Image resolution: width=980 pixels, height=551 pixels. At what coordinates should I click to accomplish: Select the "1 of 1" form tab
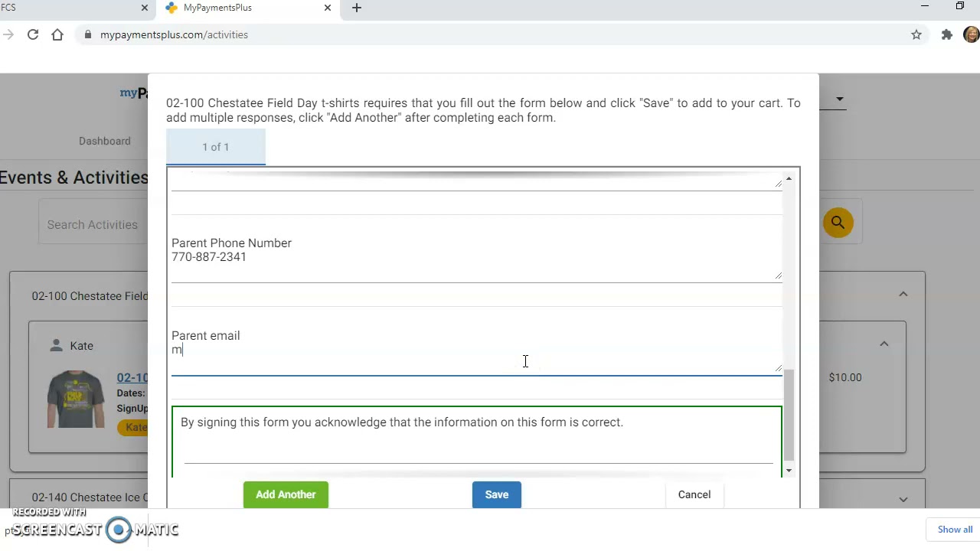click(216, 147)
